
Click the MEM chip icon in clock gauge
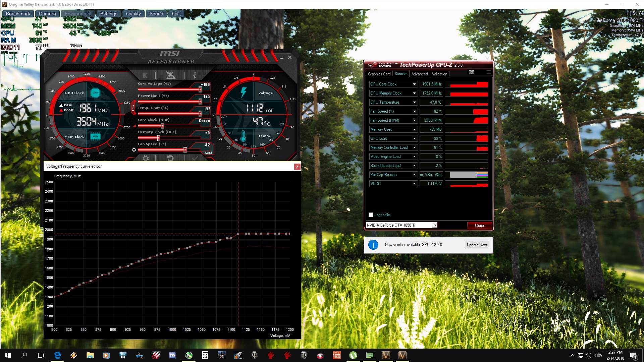95,136
